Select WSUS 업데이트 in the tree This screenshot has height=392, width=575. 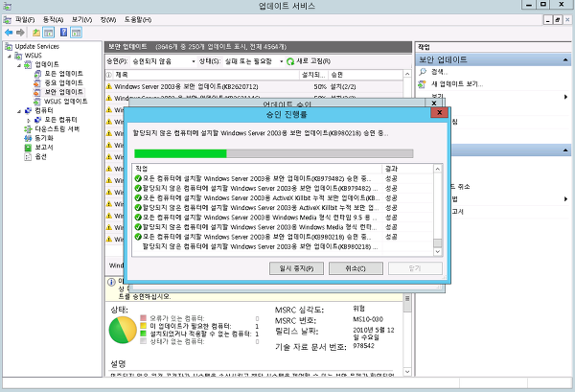click(x=65, y=102)
